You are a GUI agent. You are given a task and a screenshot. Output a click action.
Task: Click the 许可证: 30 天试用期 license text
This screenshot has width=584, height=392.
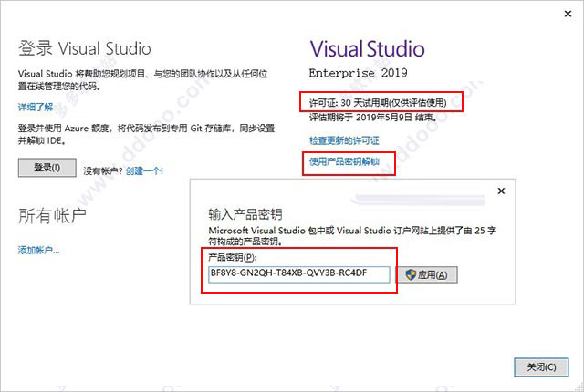(x=378, y=103)
